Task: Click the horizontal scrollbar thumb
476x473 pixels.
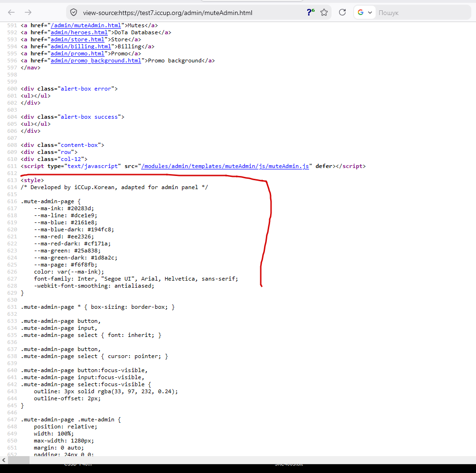Action: tap(18, 460)
